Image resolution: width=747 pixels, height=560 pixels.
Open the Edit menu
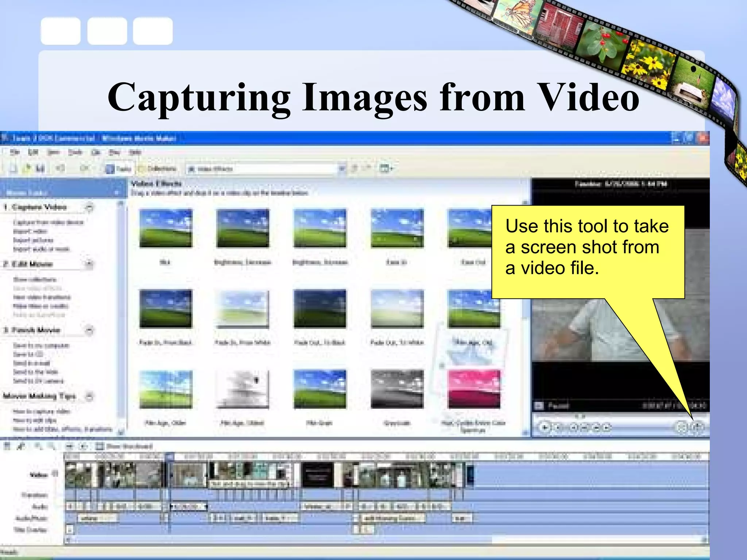pyautogui.click(x=33, y=152)
